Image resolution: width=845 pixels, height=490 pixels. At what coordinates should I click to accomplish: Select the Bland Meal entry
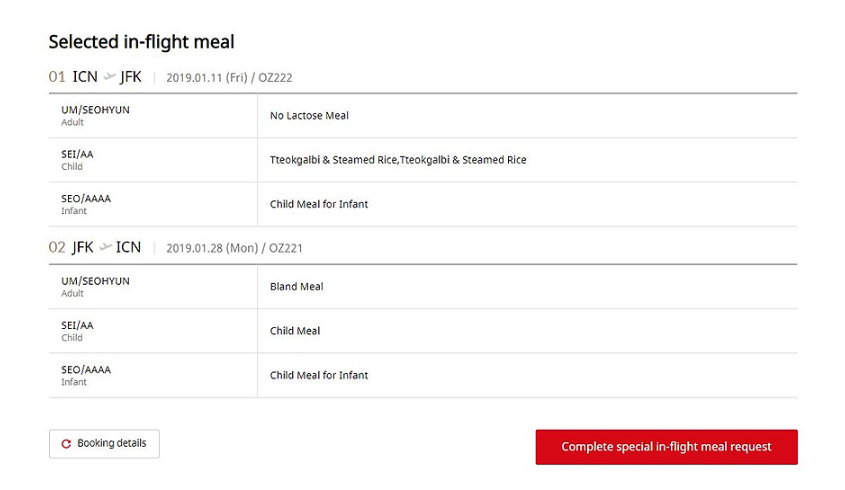[x=296, y=287]
